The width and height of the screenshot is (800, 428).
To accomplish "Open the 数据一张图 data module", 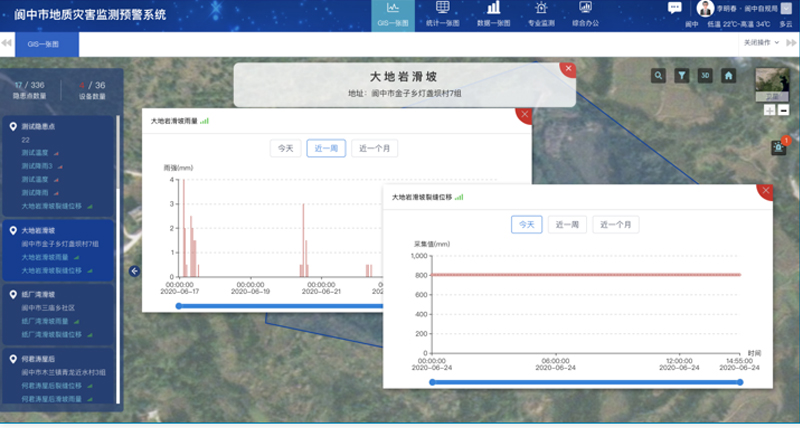I will [492, 13].
